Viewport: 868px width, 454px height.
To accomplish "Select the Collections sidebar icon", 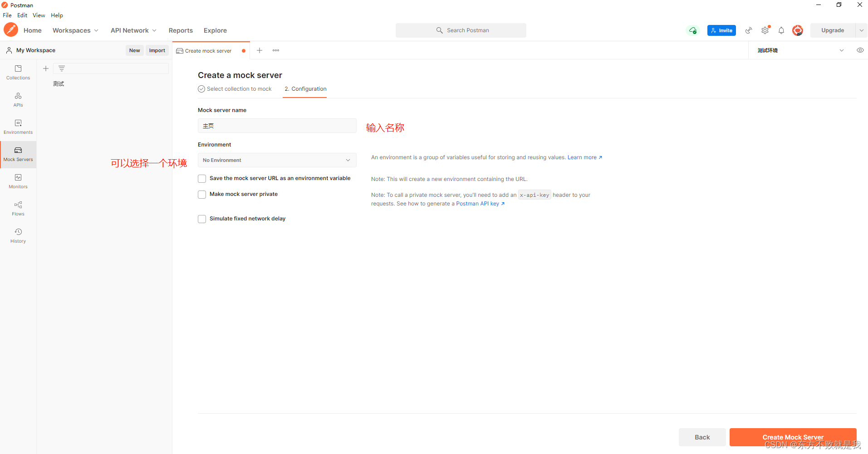I will click(18, 73).
